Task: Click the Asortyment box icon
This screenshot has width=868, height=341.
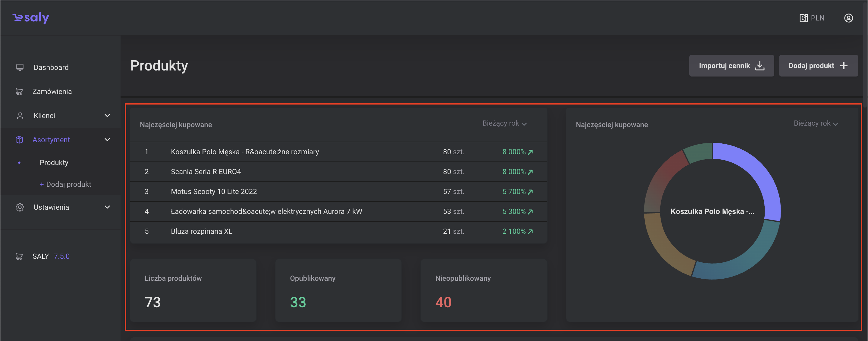Action: coord(20,140)
